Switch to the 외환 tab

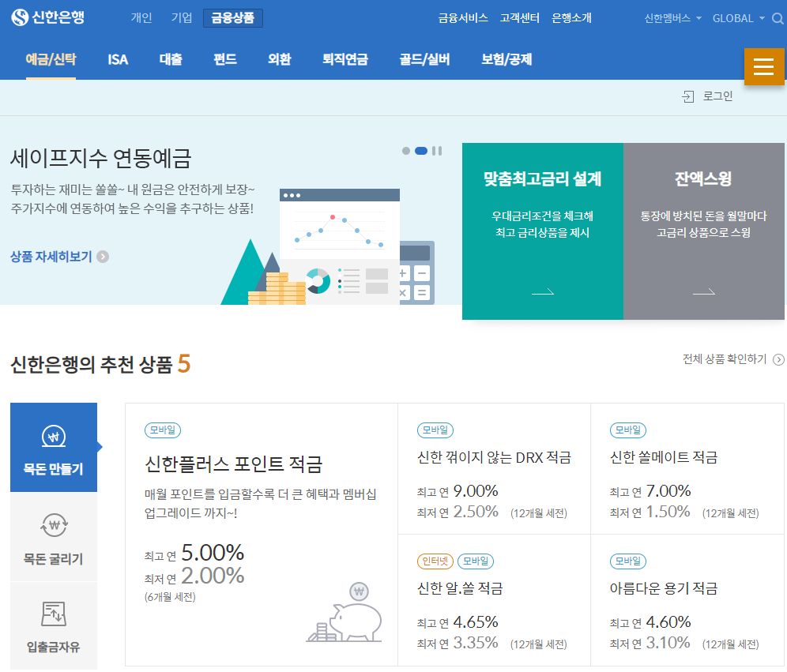coord(280,60)
